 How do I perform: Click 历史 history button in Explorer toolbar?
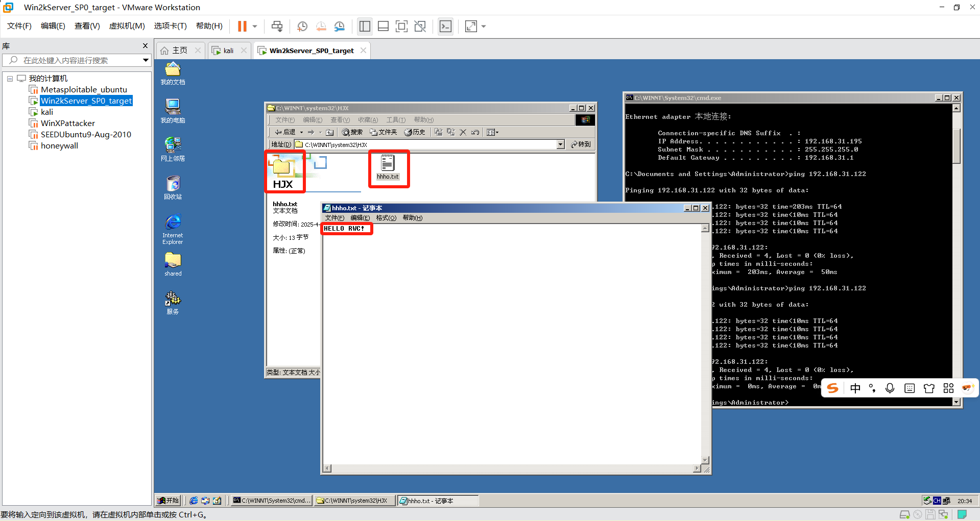[x=415, y=132]
